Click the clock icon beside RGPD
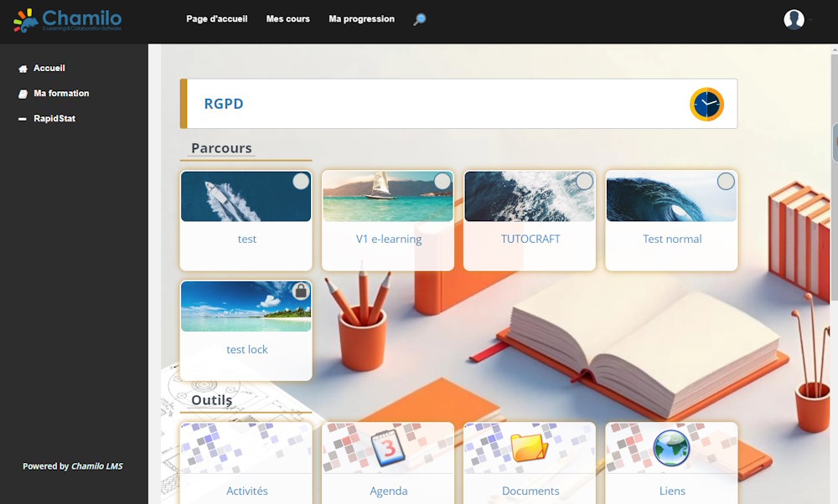 [x=706, y=104]
